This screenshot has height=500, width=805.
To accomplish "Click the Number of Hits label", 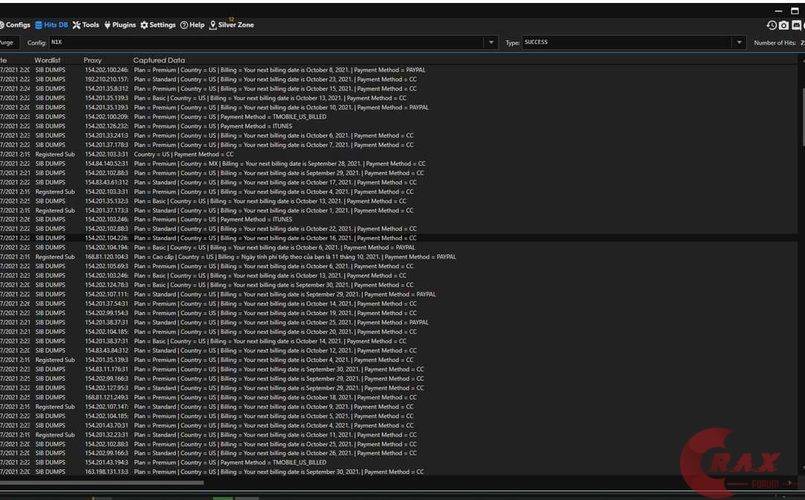I will click(775, 43).
